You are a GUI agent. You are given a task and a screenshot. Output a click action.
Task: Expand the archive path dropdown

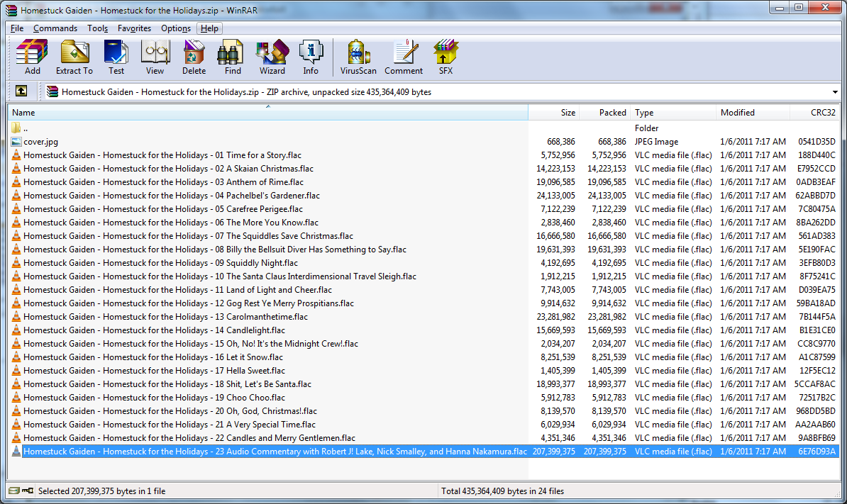coord(834,92)
